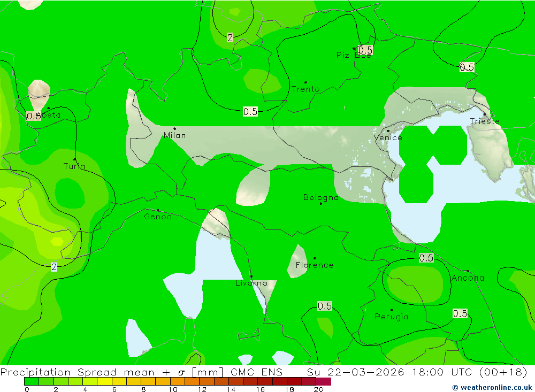Select the Ancona city label
The image size is (535, 392).
468,278
